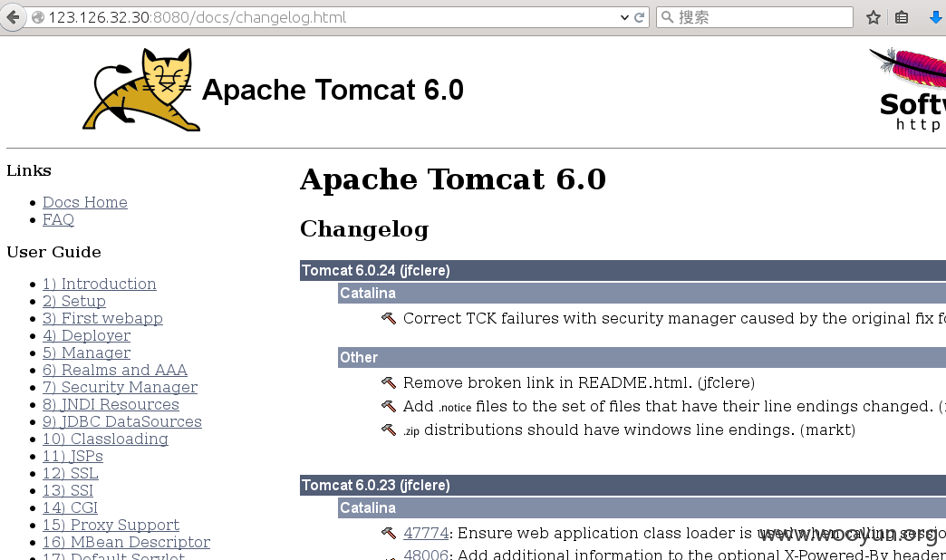Click the Links sidebar heading
This screenshot has height=560, width=946.
pos(29,170)
